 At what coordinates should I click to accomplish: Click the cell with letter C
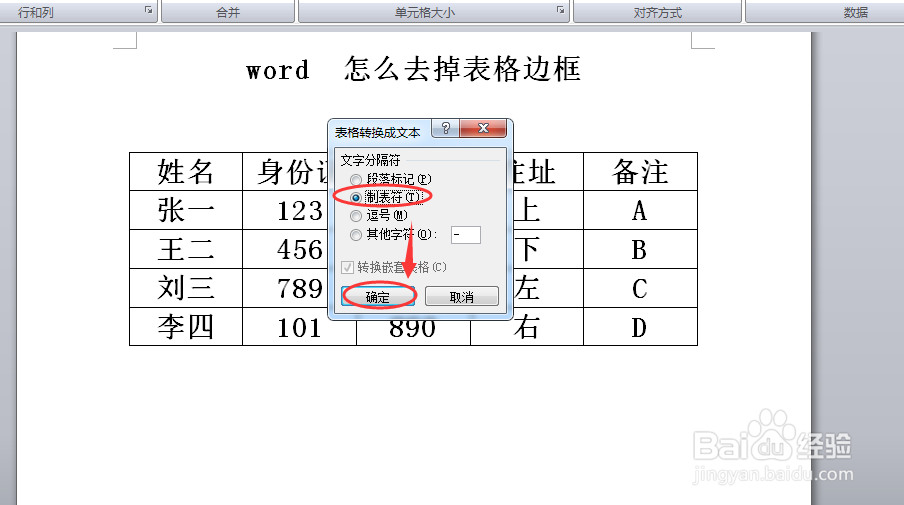coord(641,288)
